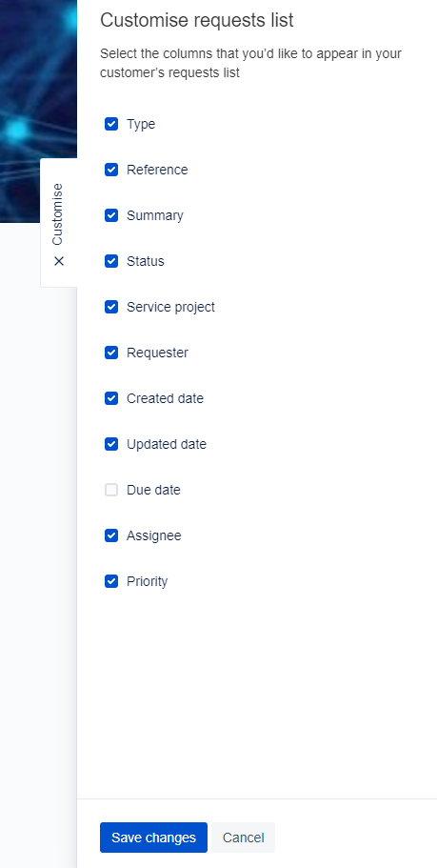Enable the Due date checkbox

(111, 490)
